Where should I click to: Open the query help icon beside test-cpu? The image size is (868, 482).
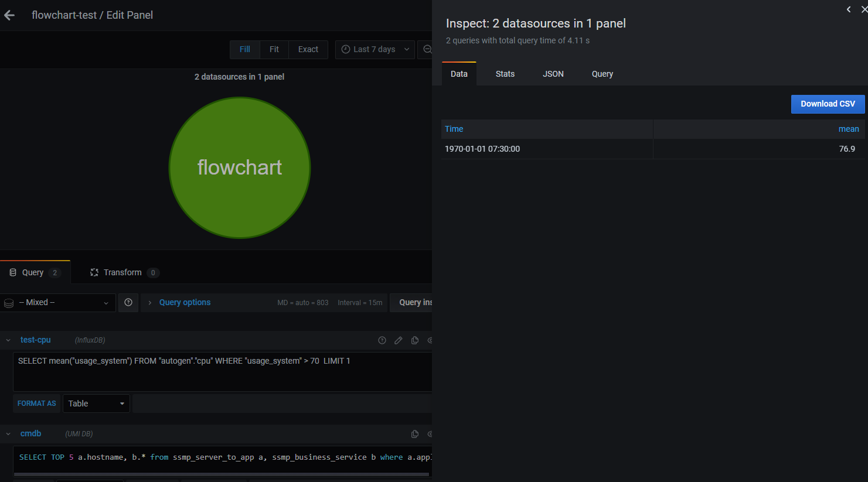click(382, 340)
